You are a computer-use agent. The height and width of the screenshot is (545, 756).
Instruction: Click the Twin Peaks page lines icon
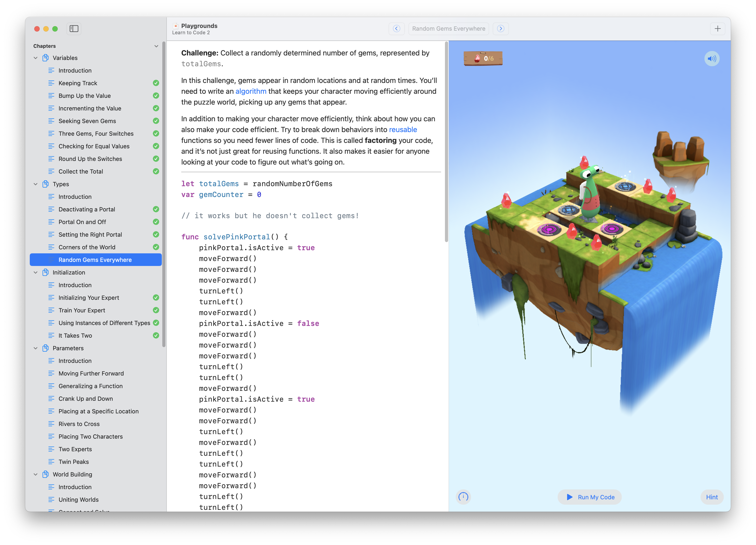coord(51,462)
